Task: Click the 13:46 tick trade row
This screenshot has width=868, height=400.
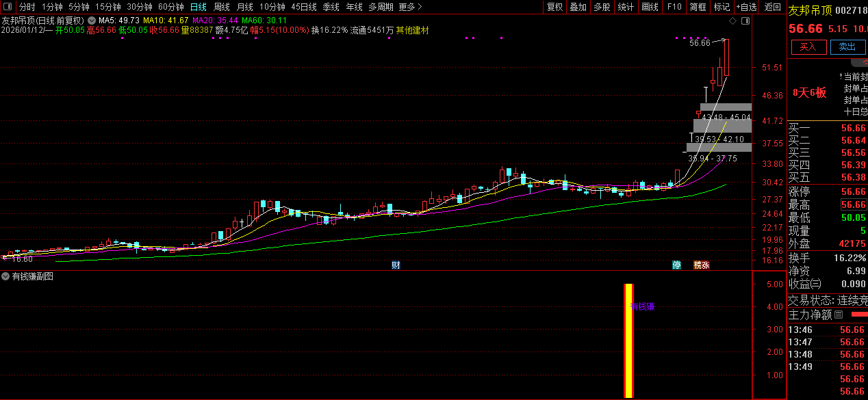Action: click(828, 330)
